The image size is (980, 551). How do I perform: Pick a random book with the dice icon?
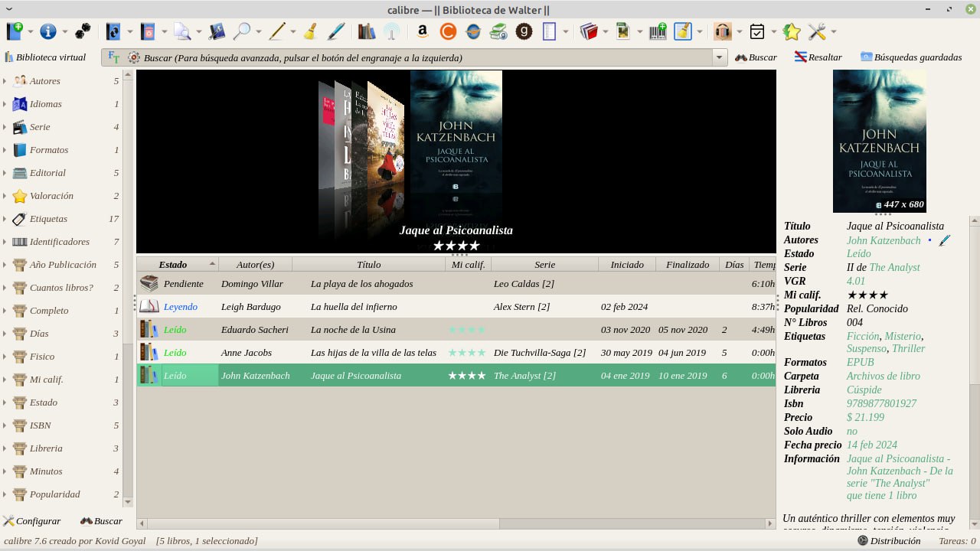coord(83,31)
